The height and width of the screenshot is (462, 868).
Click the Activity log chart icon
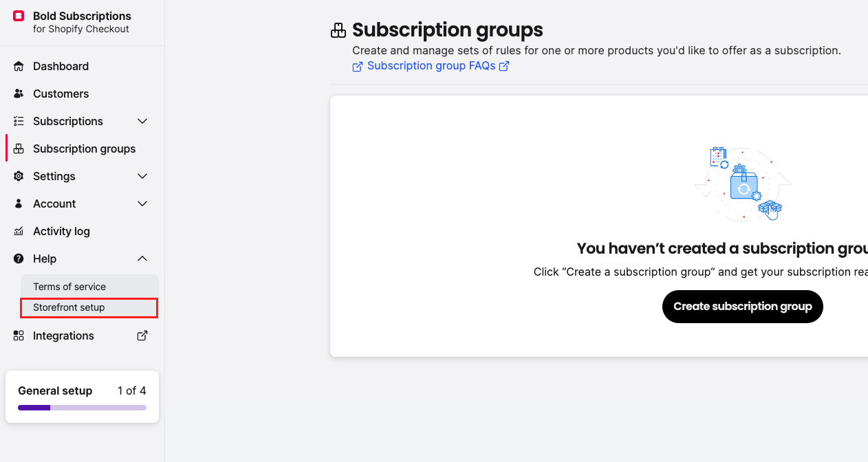coord(18,231)
